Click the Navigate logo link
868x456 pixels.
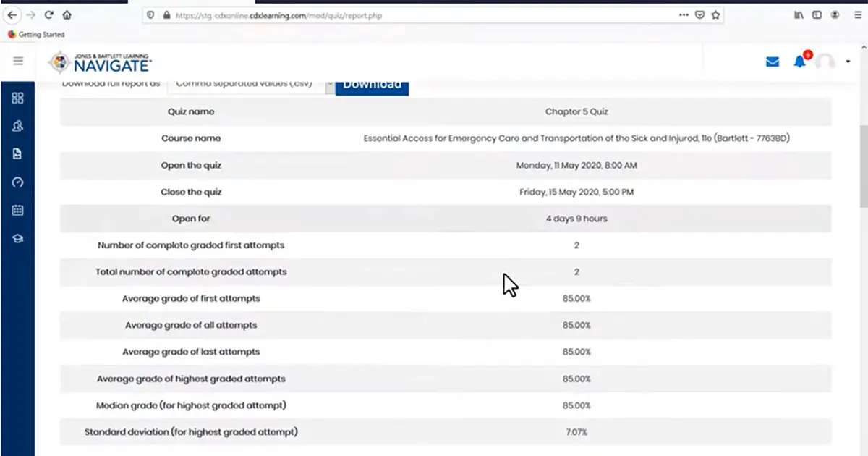100,62
